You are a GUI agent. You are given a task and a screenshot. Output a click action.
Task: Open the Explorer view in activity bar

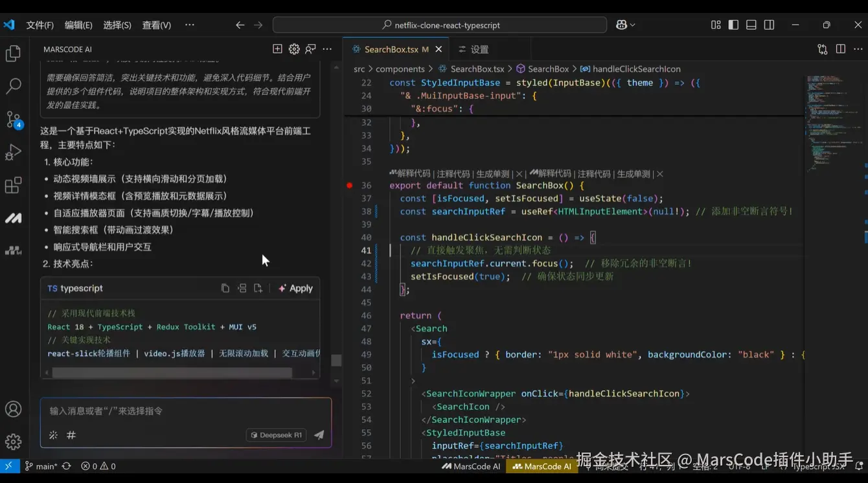14,53
